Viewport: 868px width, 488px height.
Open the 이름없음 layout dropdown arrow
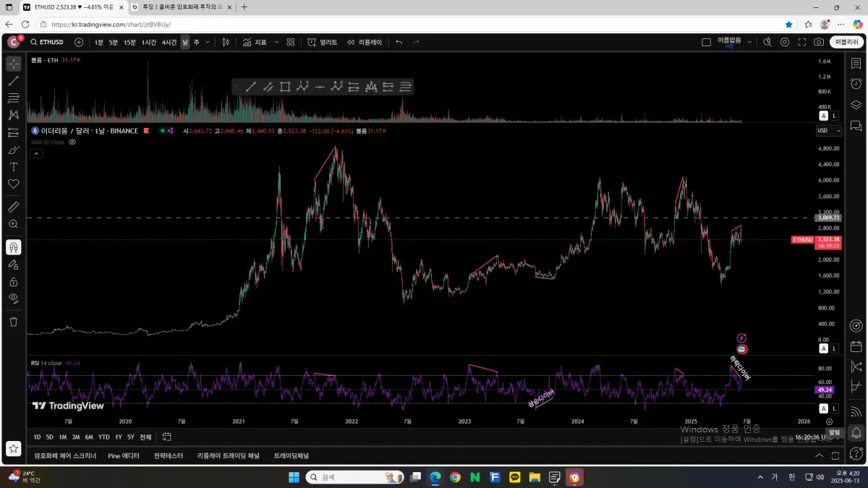(x=749, y=42)
